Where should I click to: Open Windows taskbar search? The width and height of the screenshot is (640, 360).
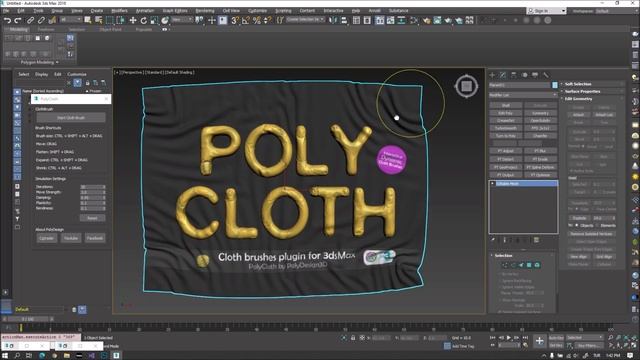pos(17,356)
